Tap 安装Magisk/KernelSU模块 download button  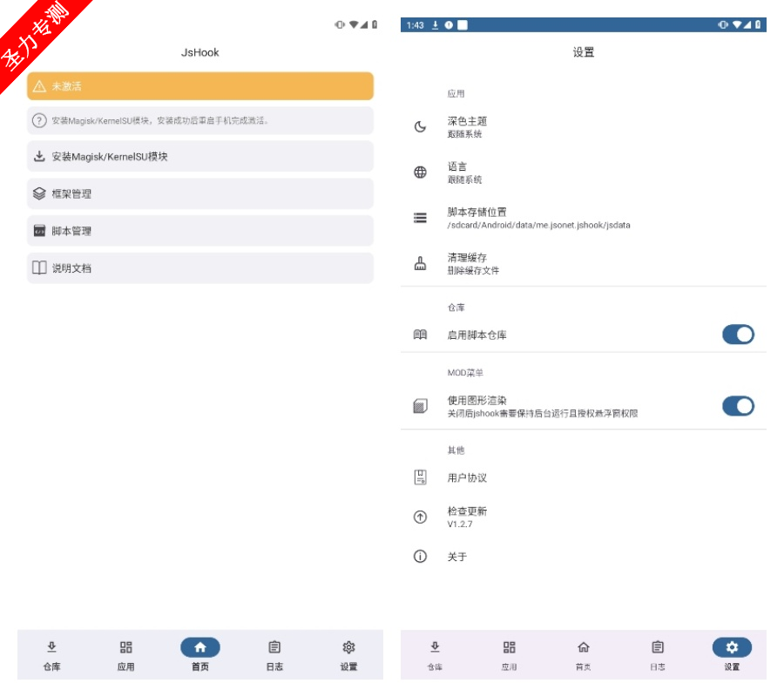pyautogui.click(x=200, y=157)
